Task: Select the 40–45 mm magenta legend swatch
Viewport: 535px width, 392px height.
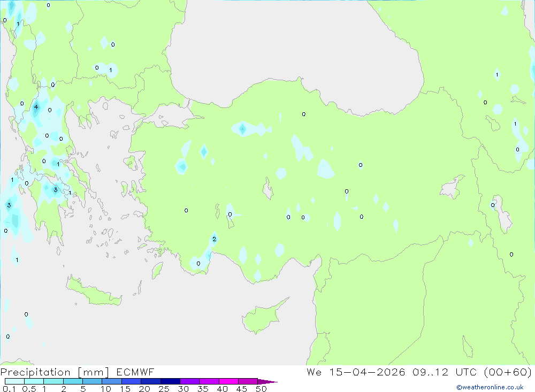Action: pos(228,381)
